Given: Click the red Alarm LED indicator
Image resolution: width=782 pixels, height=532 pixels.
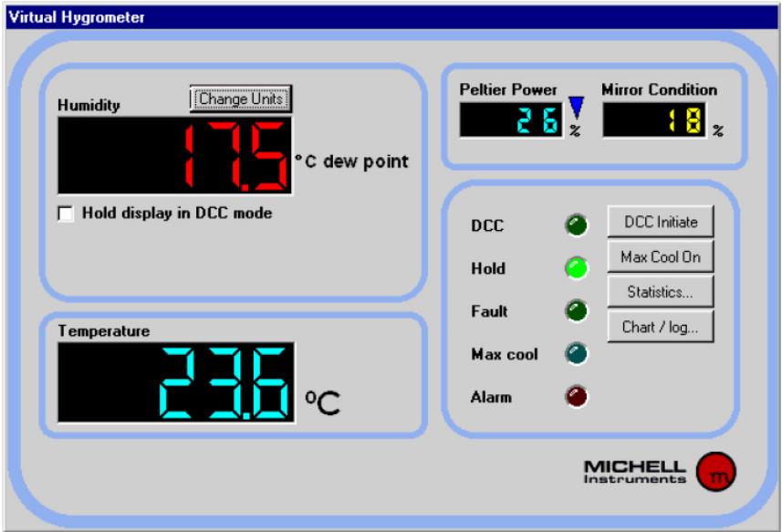Looking at the screenshot, I should pos(576,397).
